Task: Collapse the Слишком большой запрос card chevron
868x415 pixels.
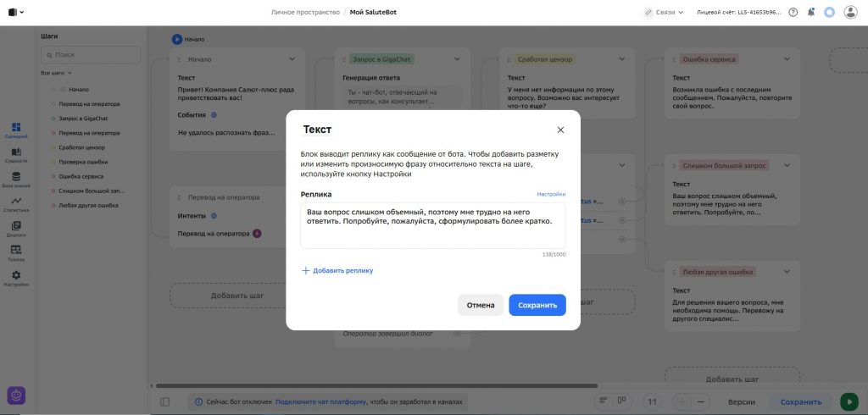Action: [787, 165]
